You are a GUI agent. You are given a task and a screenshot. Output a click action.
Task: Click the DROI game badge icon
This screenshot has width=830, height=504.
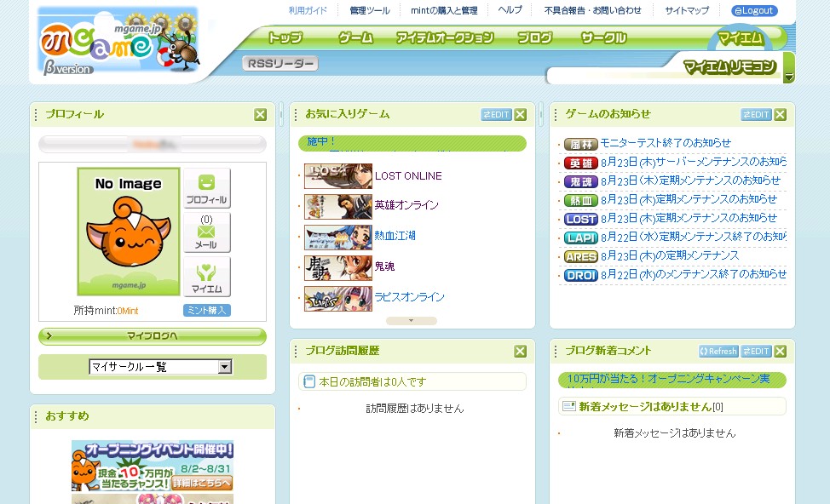[x=580, y=275]
